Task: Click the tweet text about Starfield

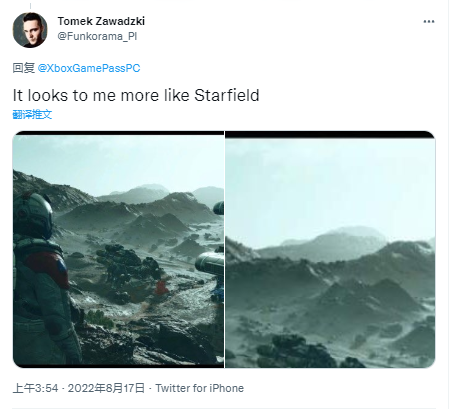Action: tap(136, 95)
